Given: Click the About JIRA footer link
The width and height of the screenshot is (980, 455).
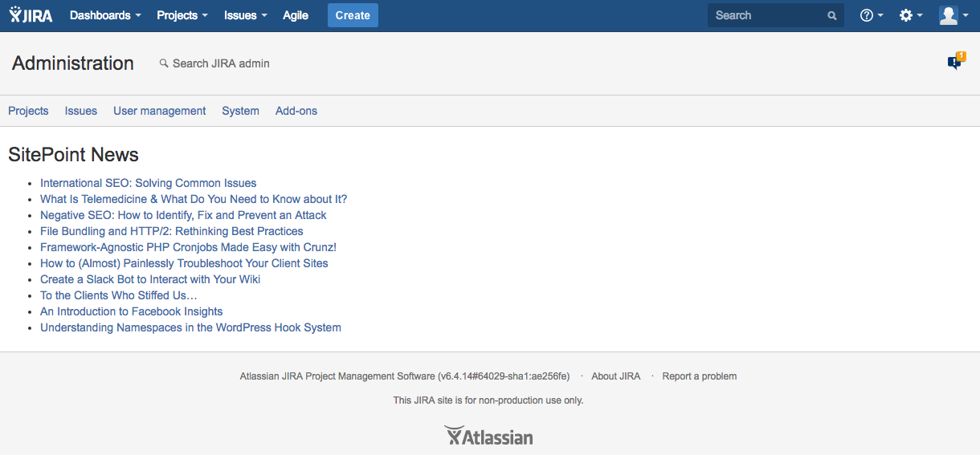Looking at the screenshot, I should 616,376.
